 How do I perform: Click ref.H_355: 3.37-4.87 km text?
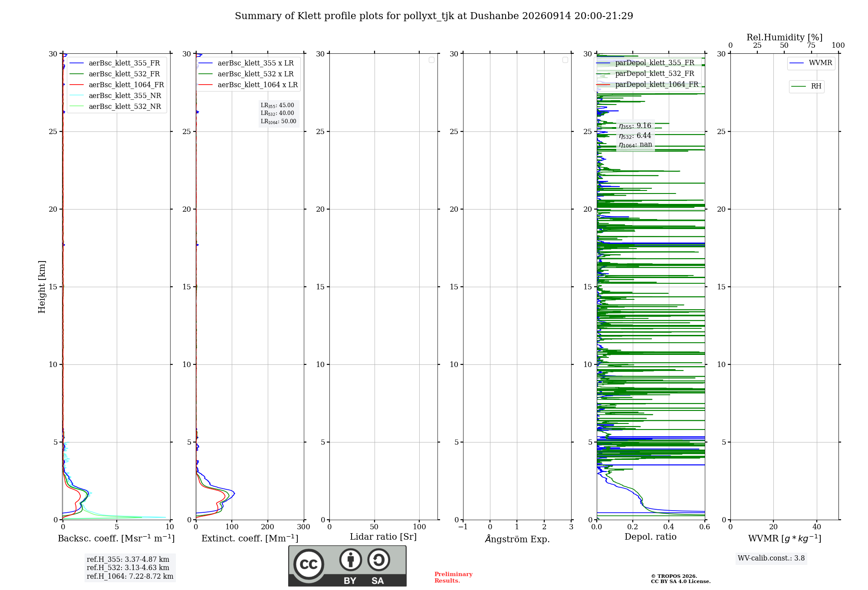pos(128,560)
